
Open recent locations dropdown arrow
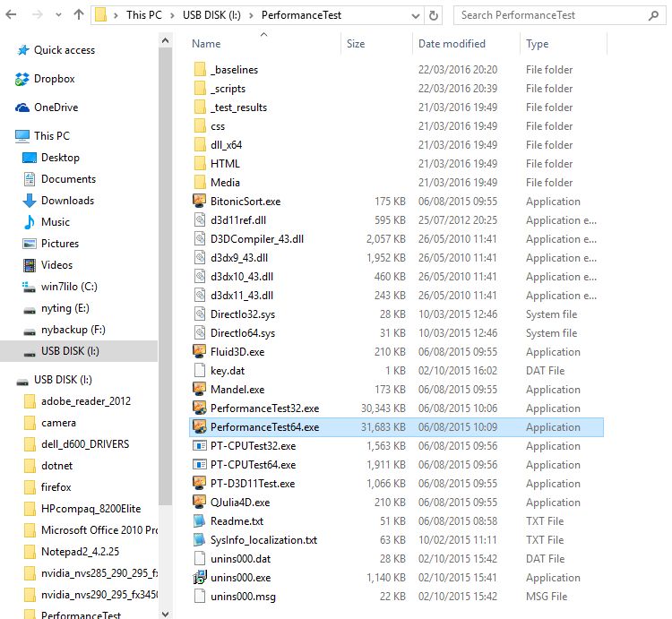click(58, 15)
